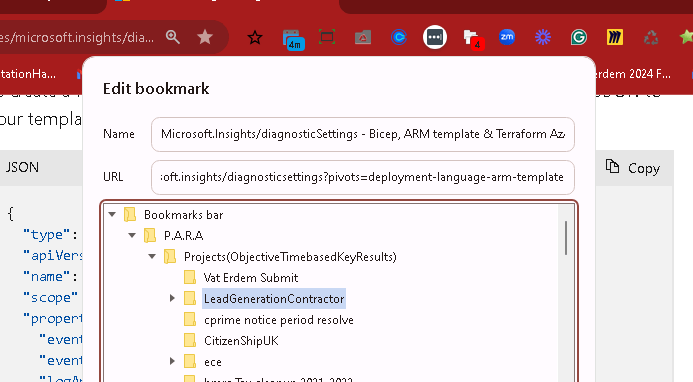Open the 'tationHa...' bookmark in bookmarks bar
Screen dimensions: 693x382
pos(28,74)
